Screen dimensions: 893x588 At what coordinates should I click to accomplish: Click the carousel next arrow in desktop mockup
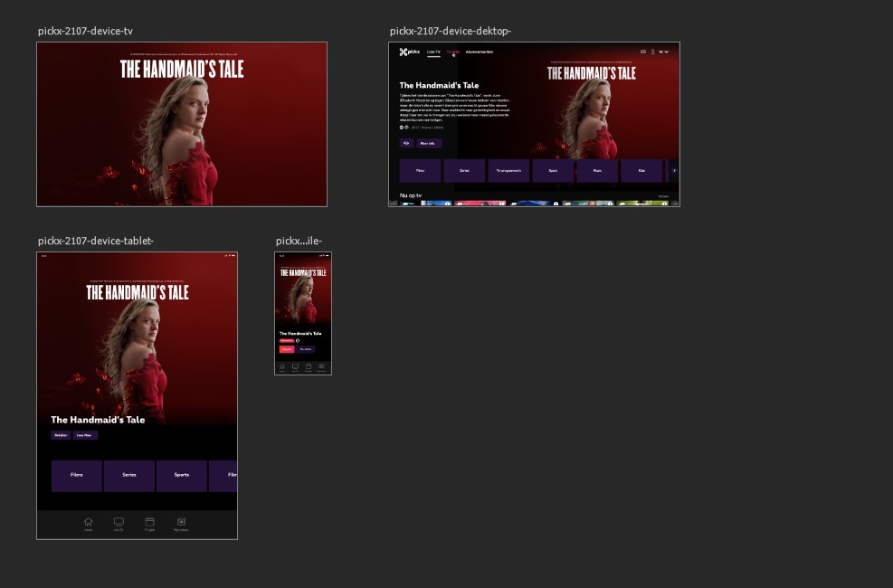point(674,170)
